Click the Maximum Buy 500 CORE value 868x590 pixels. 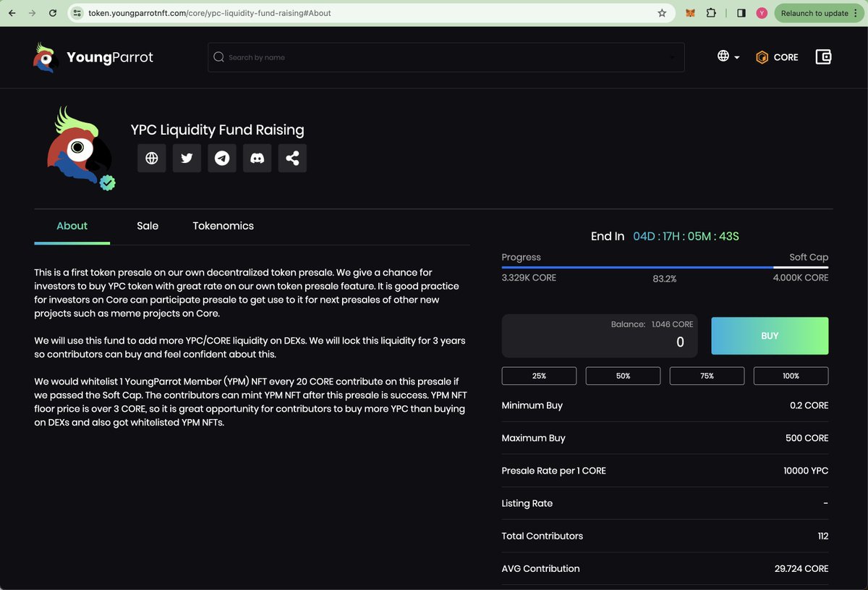pyautogui.click(x=807, y=438)
